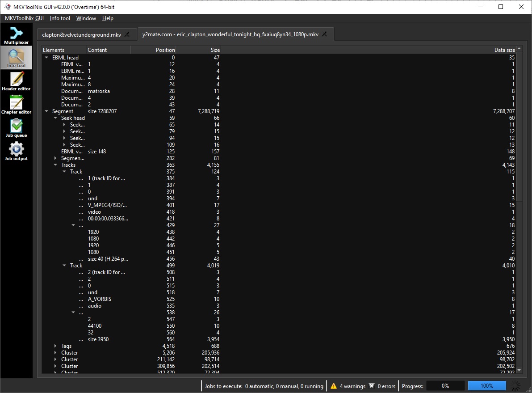This screenshot has width=532, height=393.
Task: Switch to clapton&velvetunderground.mkv tab
Action: 81,34
